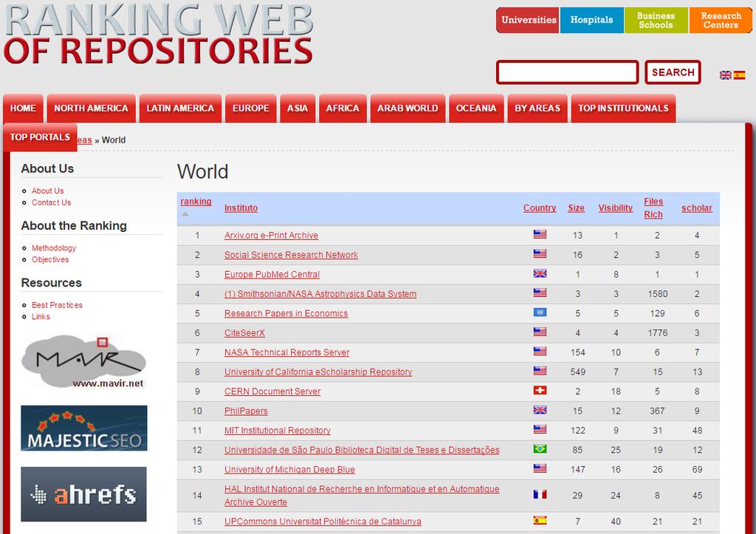Image resolution: width=756 pixels, height=534 pixels.
Task: Switch language with the Spanish flag icon
Action: click(x=739, y=75)
